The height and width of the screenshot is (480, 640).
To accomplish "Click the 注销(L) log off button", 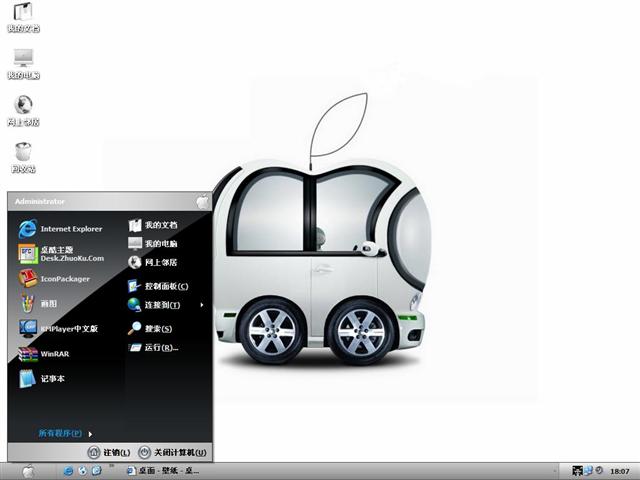I will tap(109, 452).
